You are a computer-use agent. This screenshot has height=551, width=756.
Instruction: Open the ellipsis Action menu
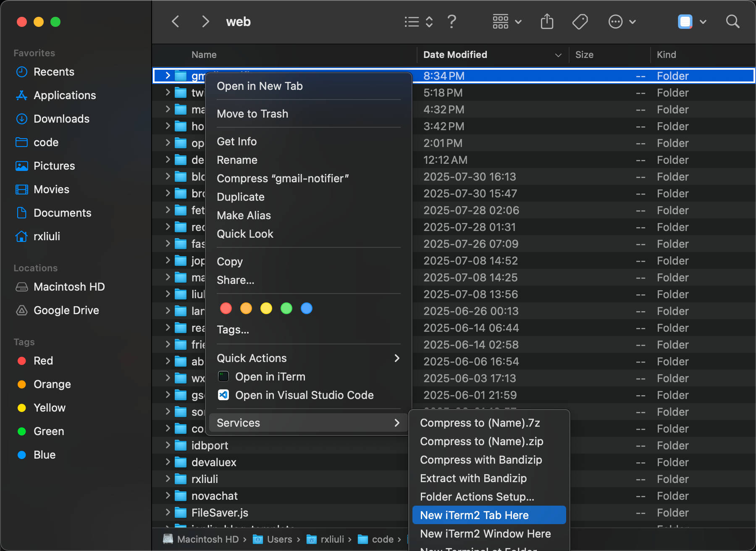click(x=622, y=21)
